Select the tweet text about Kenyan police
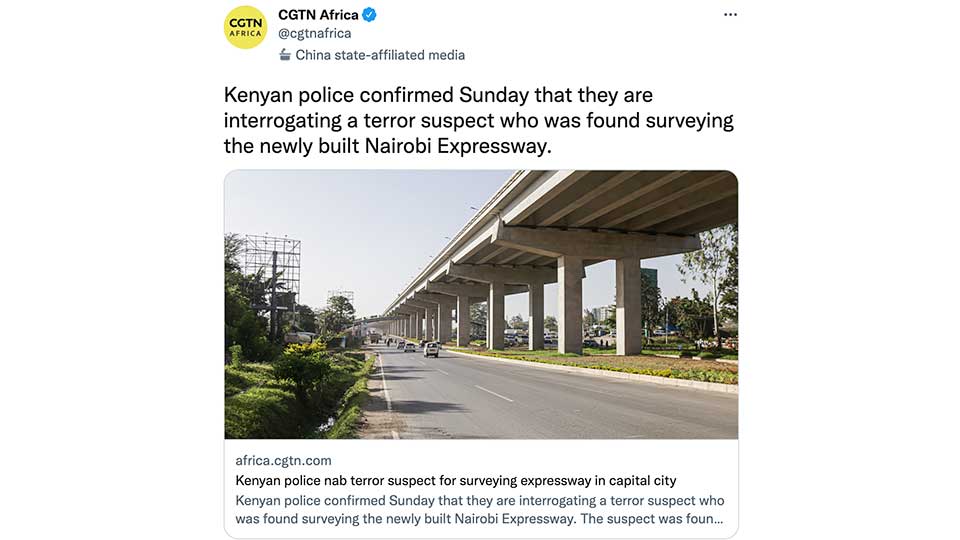960x540 pixels. [478, 121]
